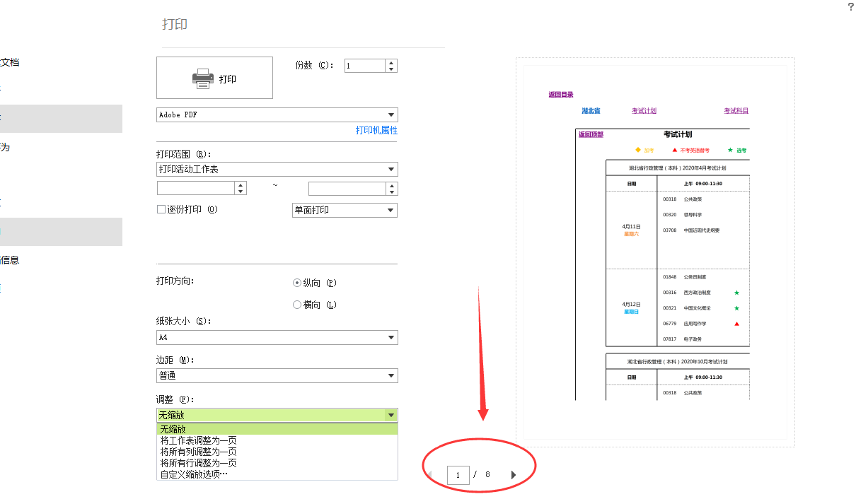This screenshot has height=499, width=868.
Task: Select 横向 landscape orientation
Action: (297, 305)
